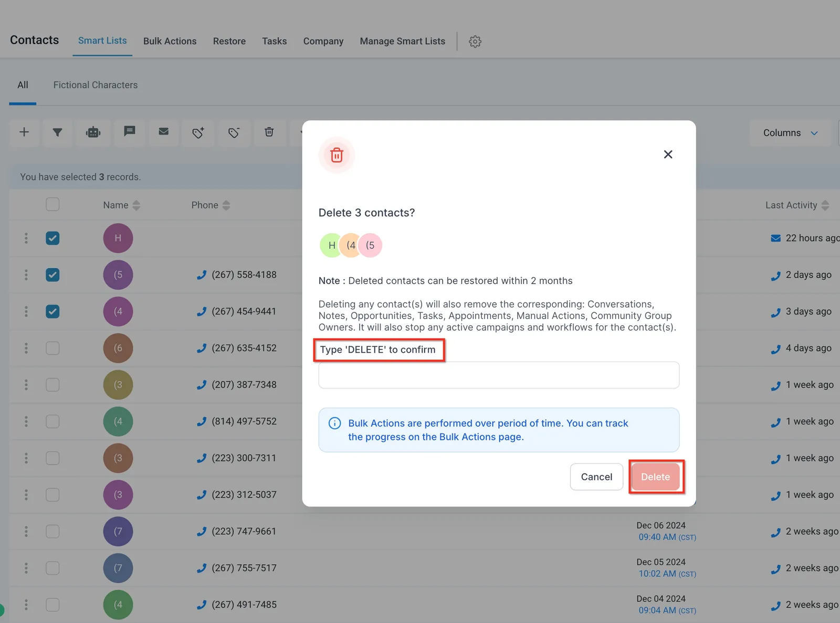
Task: Sort by the Name column arrows
Action: pos(136,205)
